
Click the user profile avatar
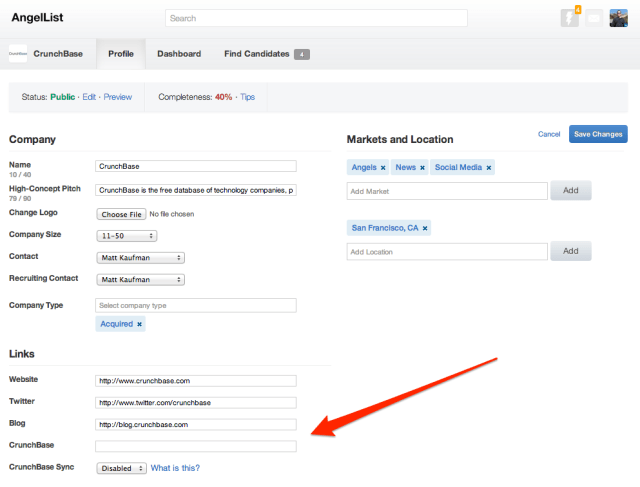pyautogui.click(x=619, y=18)
